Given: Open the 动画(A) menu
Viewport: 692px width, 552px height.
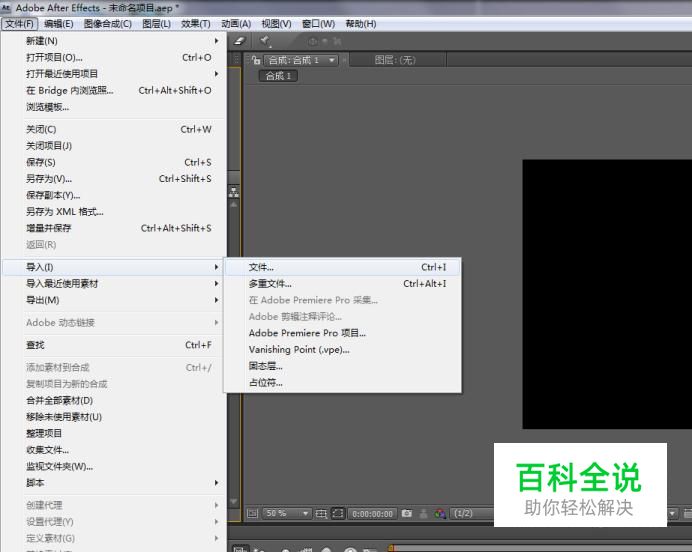Looking at the screenshot, I should [x=236, y=24].
